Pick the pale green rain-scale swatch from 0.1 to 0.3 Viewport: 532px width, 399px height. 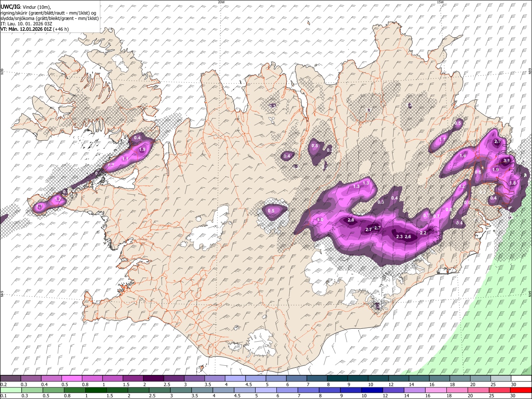(x=11, y=390)
